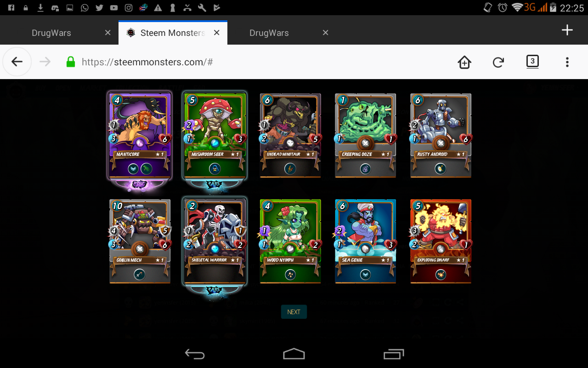Tap the add-to-home-screen icon in toolbar
The height and width of the screenshot is (368, 588).
click(x=464, y=62)
